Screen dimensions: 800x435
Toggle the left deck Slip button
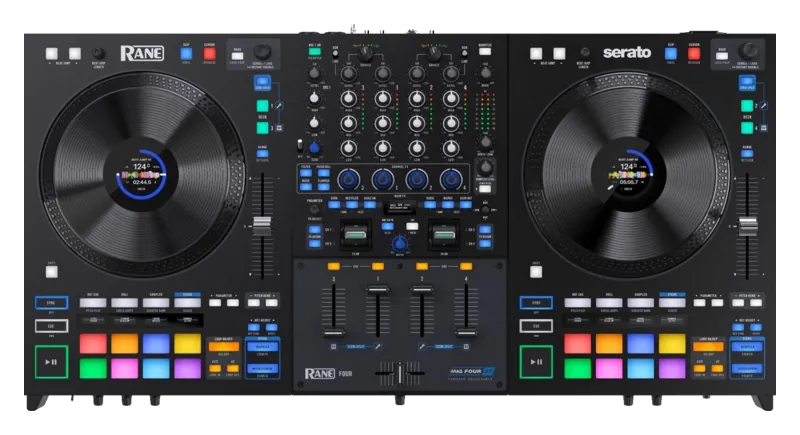coord(186,54)
